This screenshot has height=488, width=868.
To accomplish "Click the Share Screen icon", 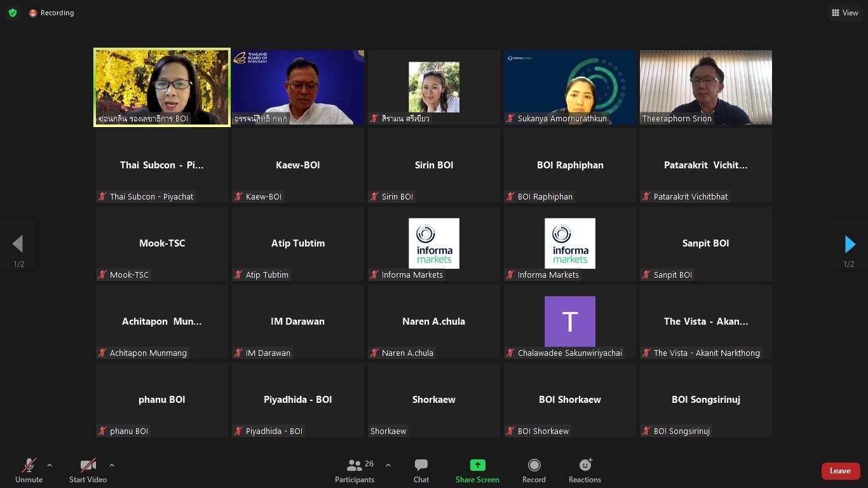I will (477, 466).
